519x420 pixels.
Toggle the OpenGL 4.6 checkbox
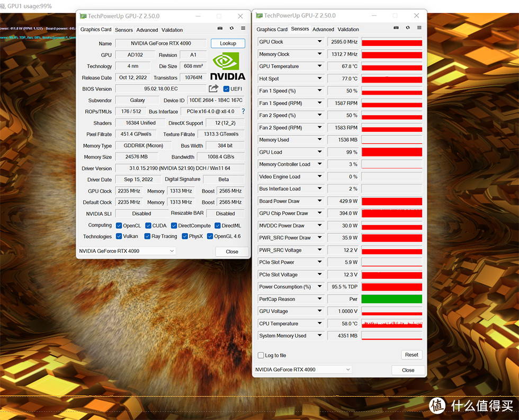pos(210,236)
